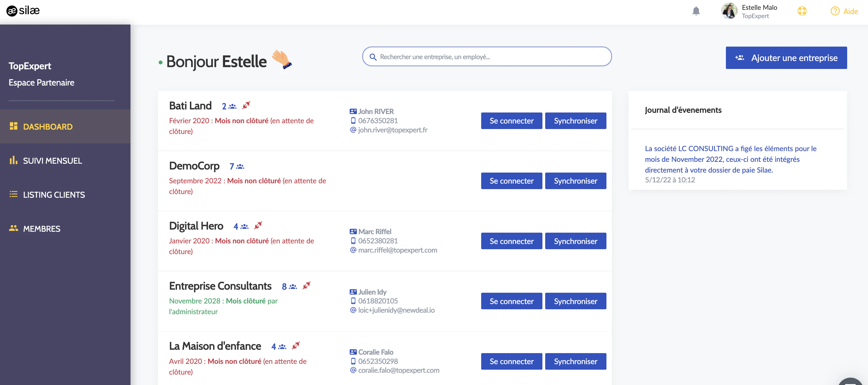Click Bati Land's unplugged connection icon
Image resolution: width=868 pixels, height=385 pixels.
[x=246, y=105]
